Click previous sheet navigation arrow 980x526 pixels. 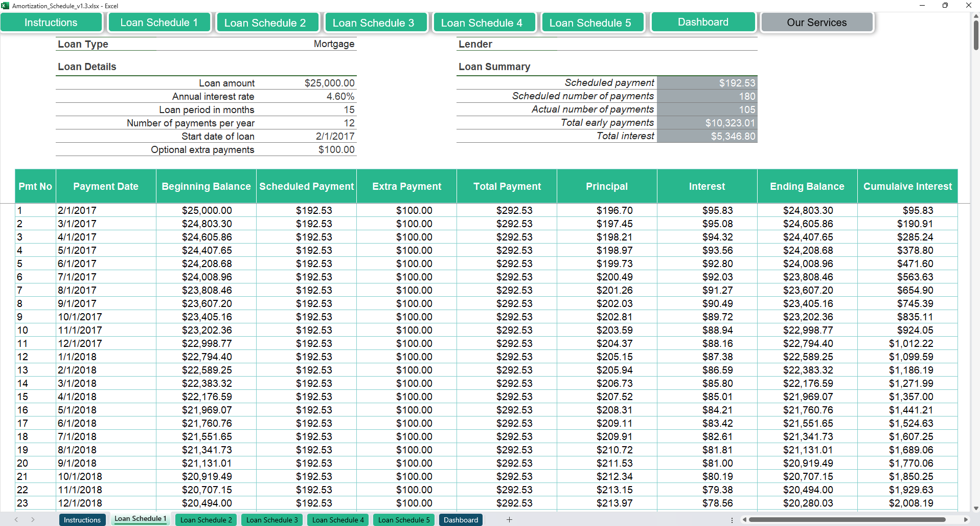click(16, 520)
